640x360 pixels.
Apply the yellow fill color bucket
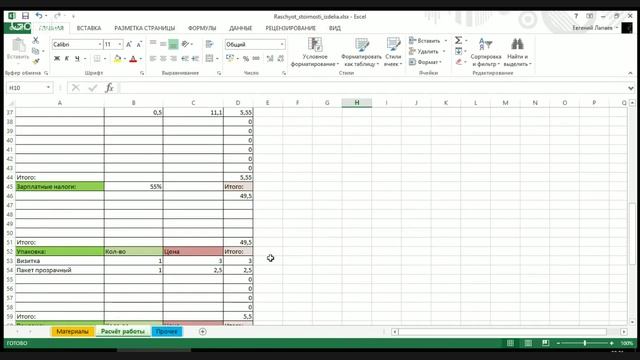pos(118,59)
